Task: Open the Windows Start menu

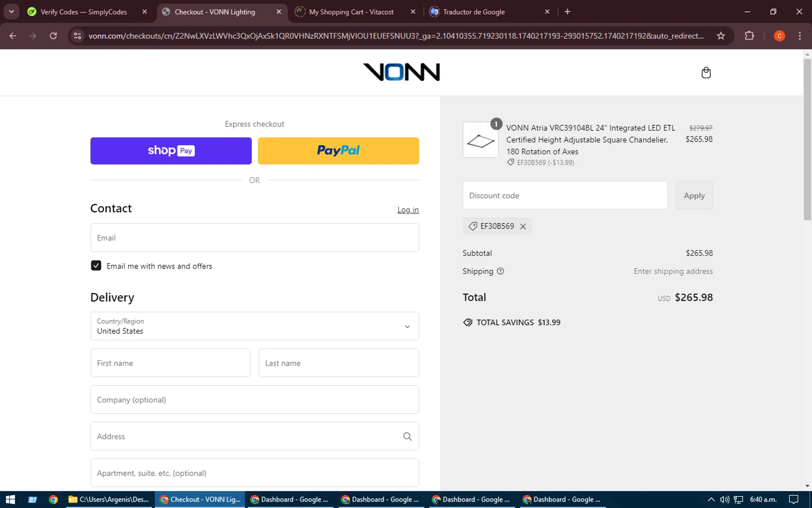Action: pyautogui.click(x=10, y=499)
